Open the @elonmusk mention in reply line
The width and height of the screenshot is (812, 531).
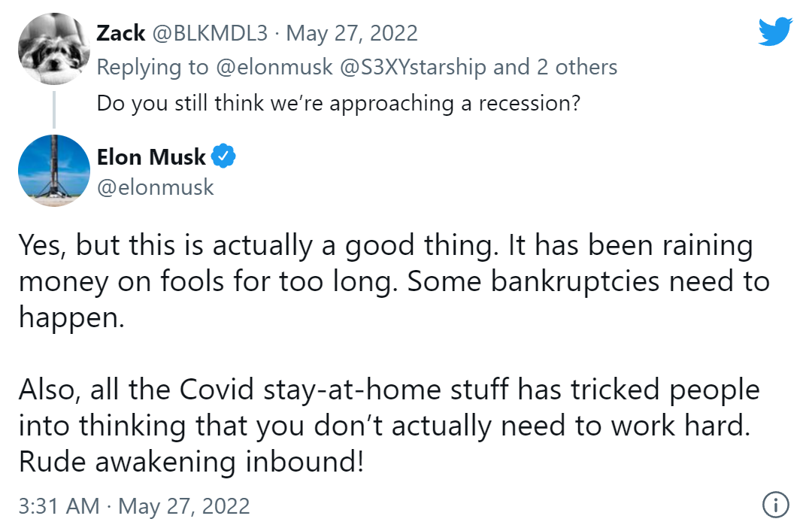(274, 68)
